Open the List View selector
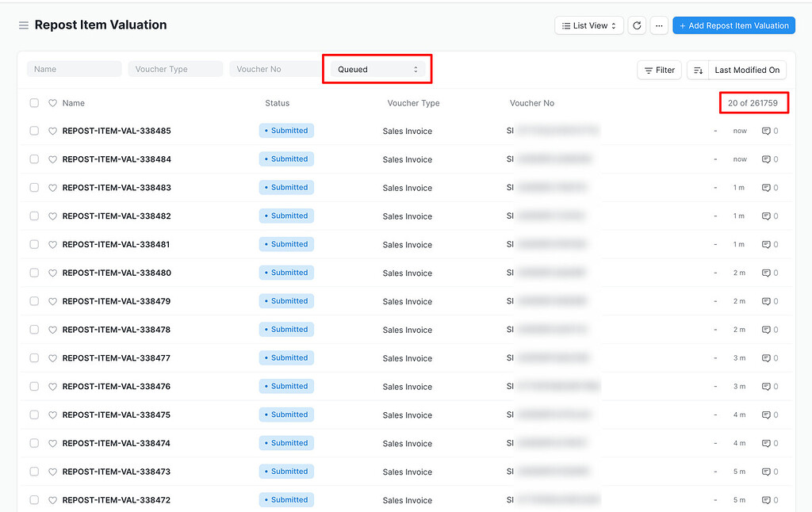The height and width of the screenshot is (512, 812). 588,25
